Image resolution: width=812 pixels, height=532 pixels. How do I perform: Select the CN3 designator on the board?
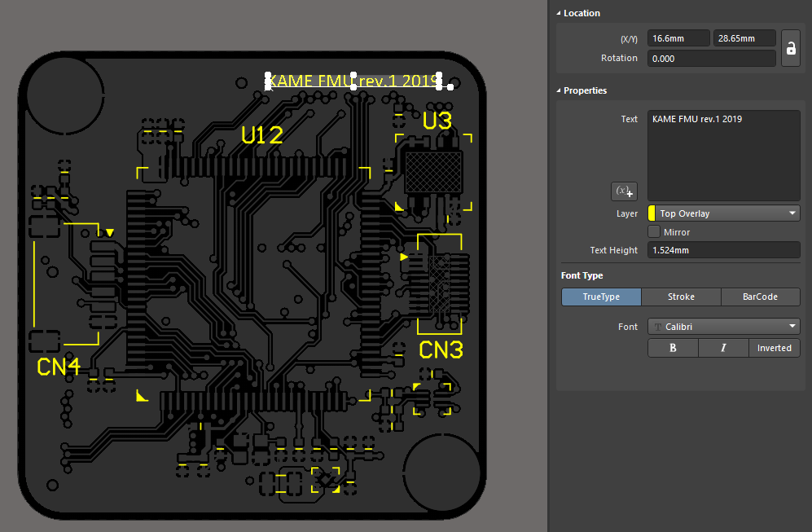tap(441, 350)
